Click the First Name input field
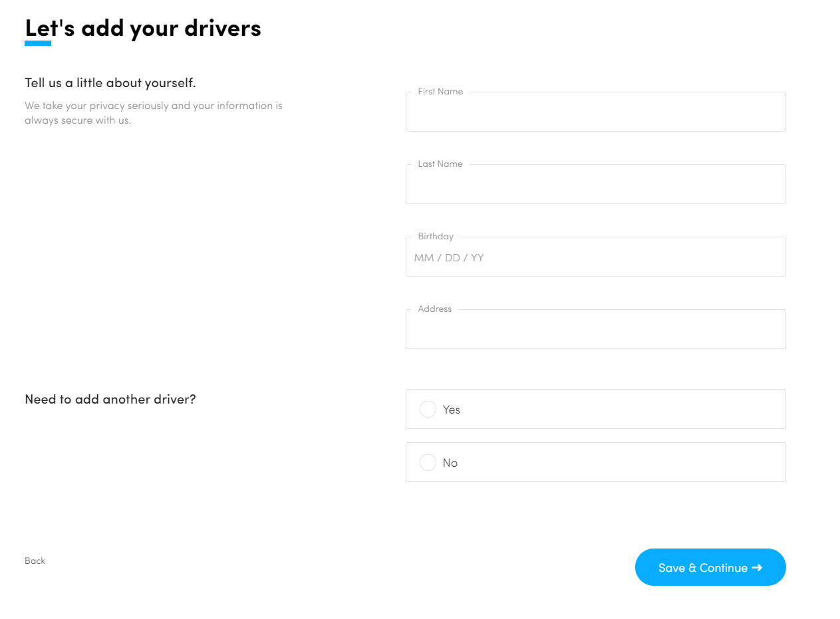The height and width of the screenshot is (619, 840). 595,113
